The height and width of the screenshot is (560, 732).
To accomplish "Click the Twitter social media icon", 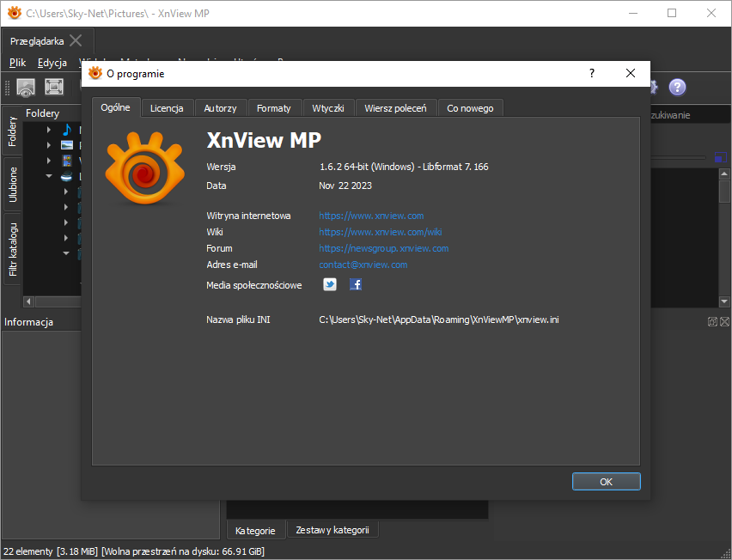I will (330, 284).
